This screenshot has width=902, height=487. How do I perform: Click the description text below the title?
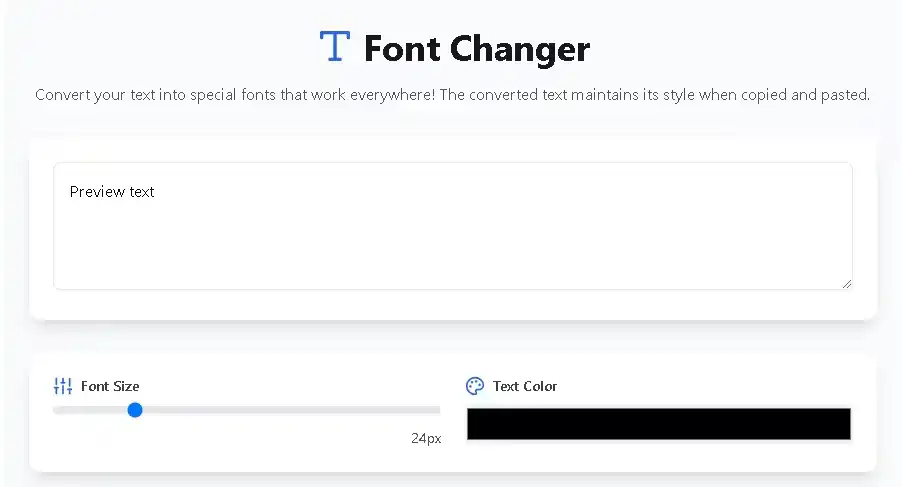pos(452,95)
